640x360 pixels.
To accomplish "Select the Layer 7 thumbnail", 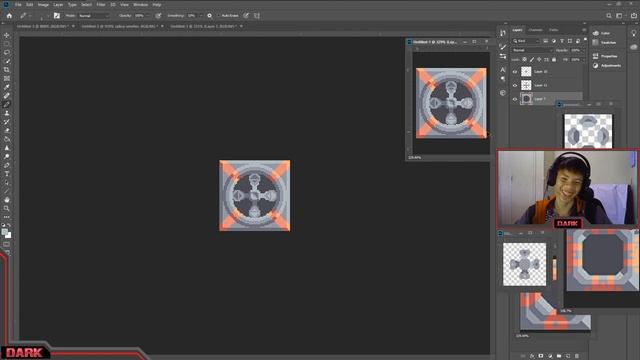I will (526, 99).
